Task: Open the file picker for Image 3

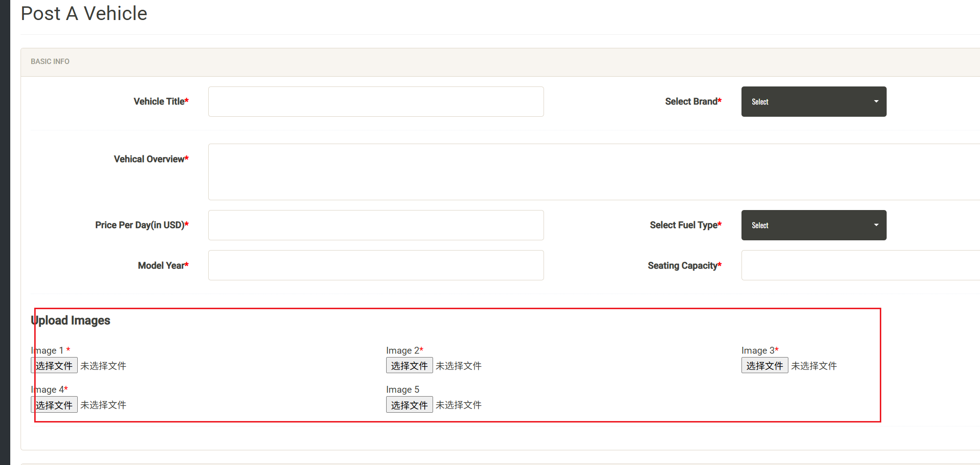Action: pos(764,365)
